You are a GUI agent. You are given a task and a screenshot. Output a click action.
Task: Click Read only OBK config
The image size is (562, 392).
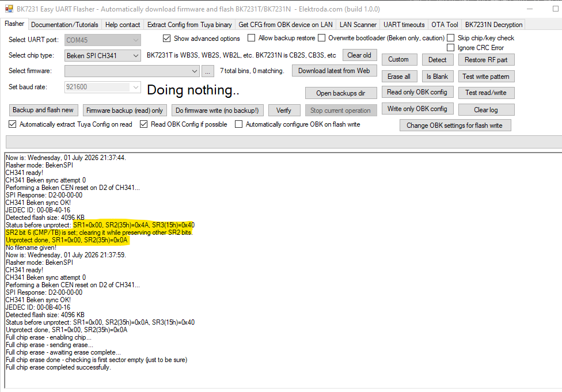click(417, 92)
